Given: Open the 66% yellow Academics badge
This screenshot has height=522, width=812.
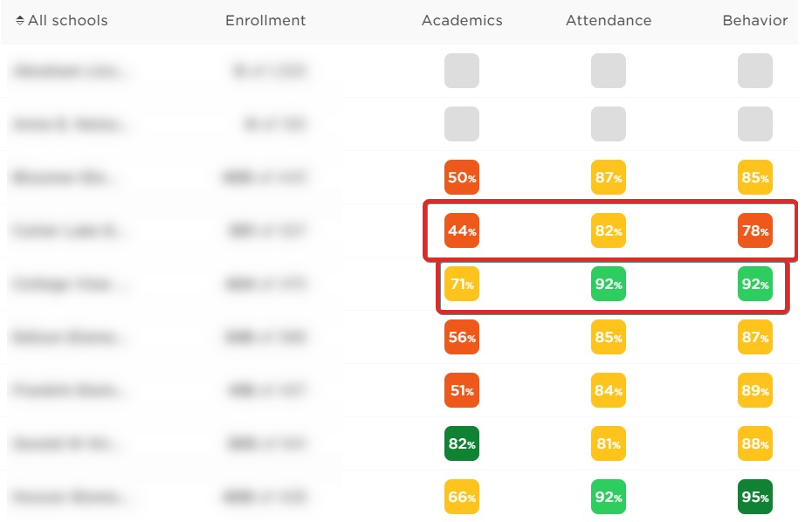Looking at the screenshot, I should pyautogui.click(x=462, y=498).
